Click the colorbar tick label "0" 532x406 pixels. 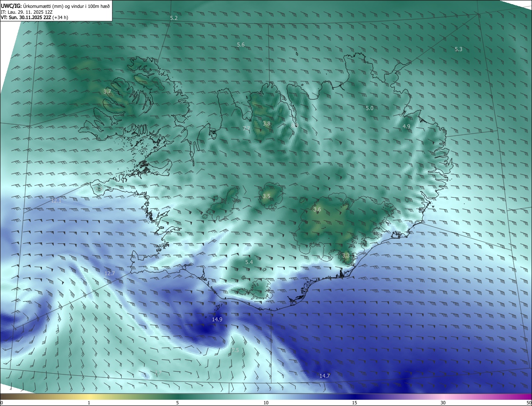coord(2,403)
